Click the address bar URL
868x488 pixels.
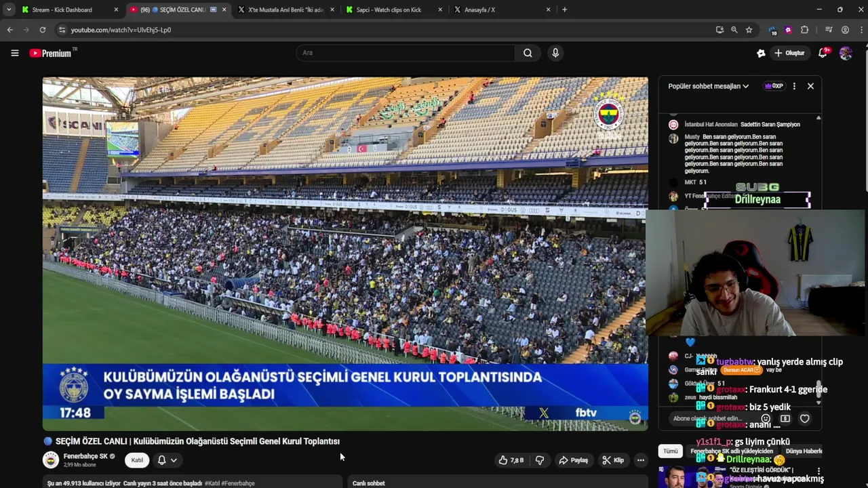coord(121,30)
